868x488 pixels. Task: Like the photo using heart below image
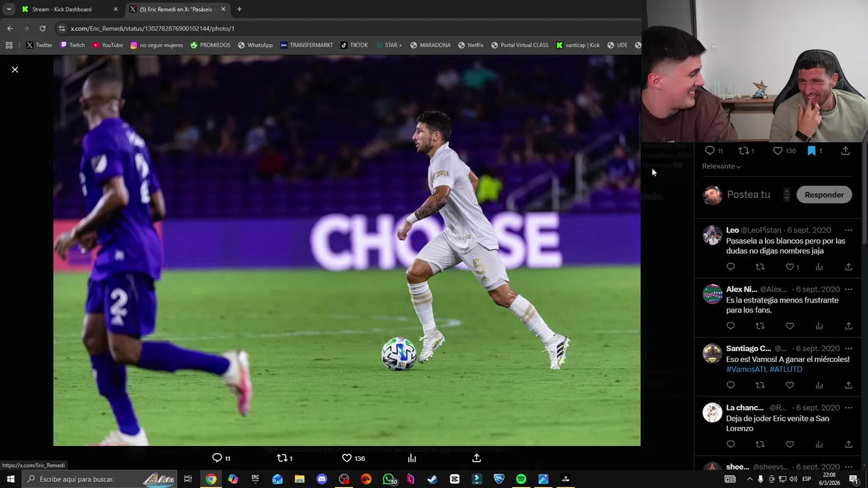(347, 458)
